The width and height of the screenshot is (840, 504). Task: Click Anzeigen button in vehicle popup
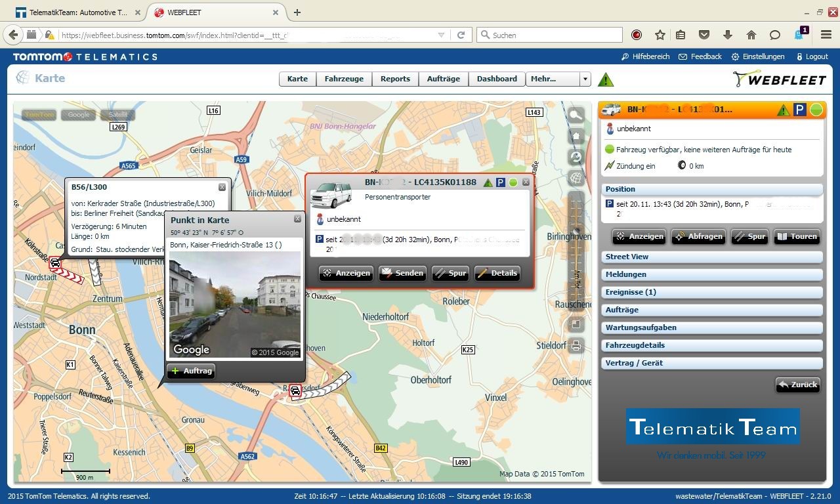pos(346,273)
